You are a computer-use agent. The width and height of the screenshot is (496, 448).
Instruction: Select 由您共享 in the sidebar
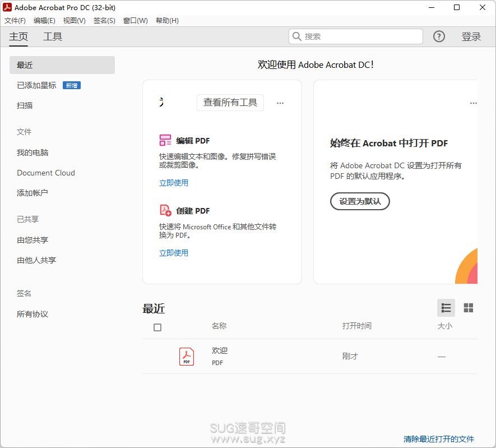coord(33,240)
